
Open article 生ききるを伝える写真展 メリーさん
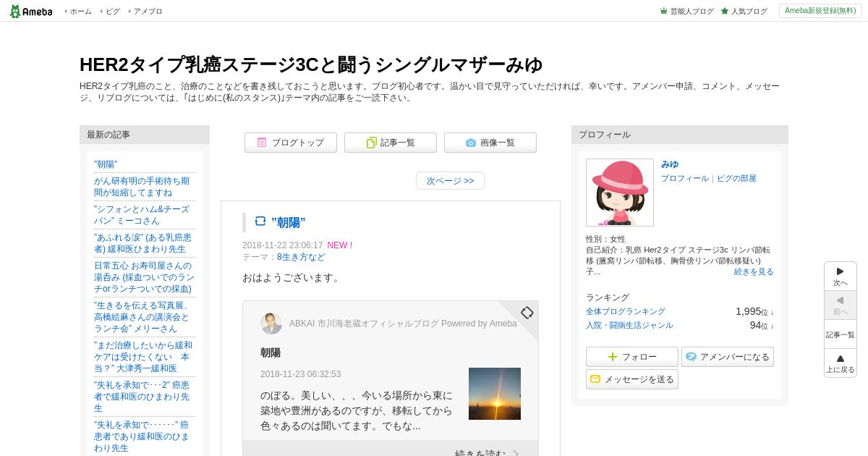click(x=142, y=317)
